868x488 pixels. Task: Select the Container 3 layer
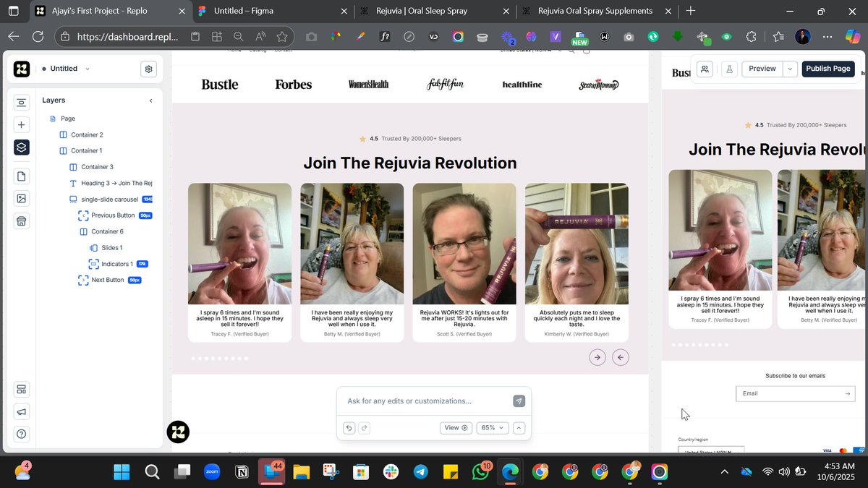(x=93, y=167)
